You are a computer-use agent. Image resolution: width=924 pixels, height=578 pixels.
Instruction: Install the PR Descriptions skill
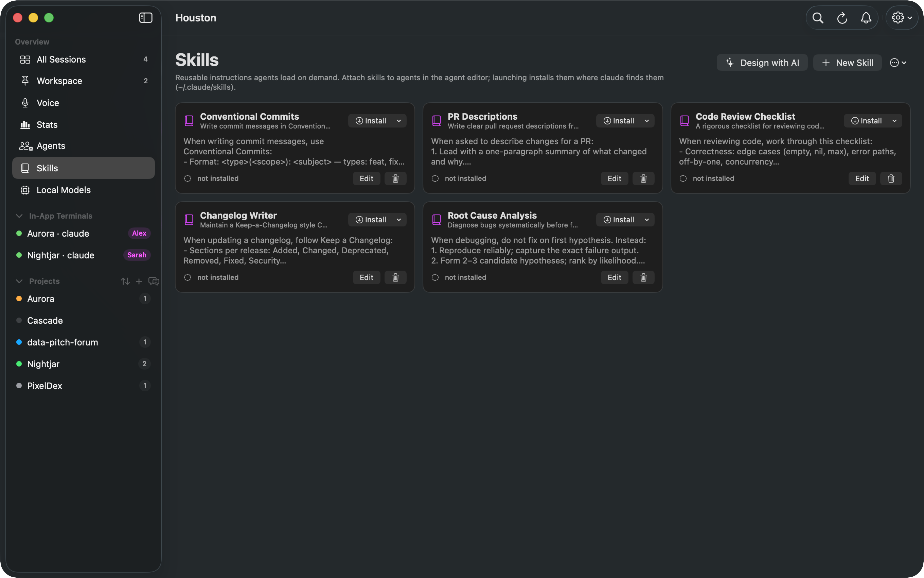pos(619,121)
